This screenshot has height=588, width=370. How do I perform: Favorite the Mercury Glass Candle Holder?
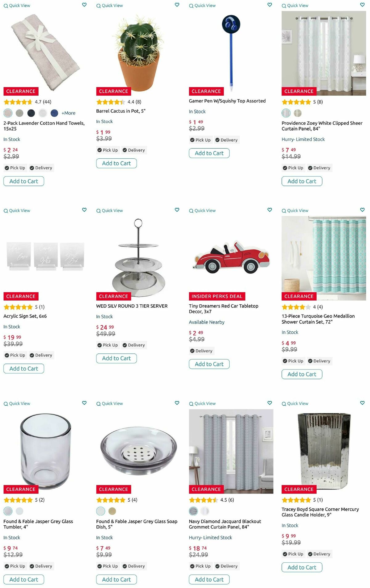(362, 403)
